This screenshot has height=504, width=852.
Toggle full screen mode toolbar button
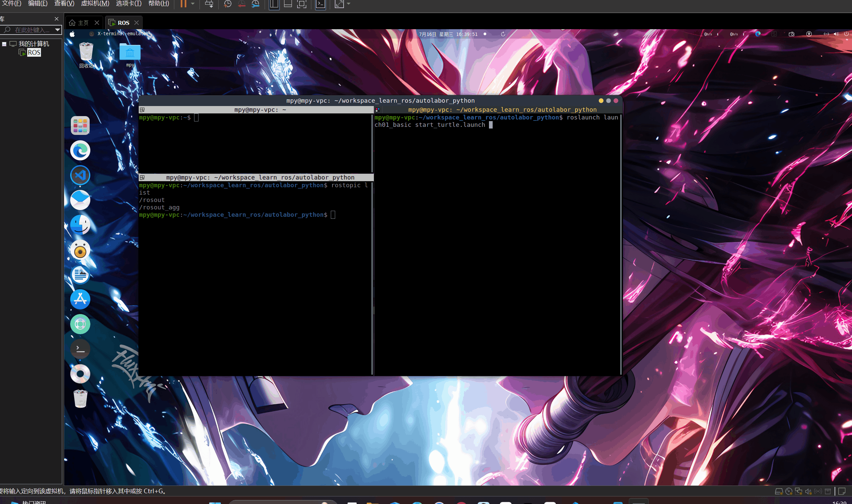302,4
